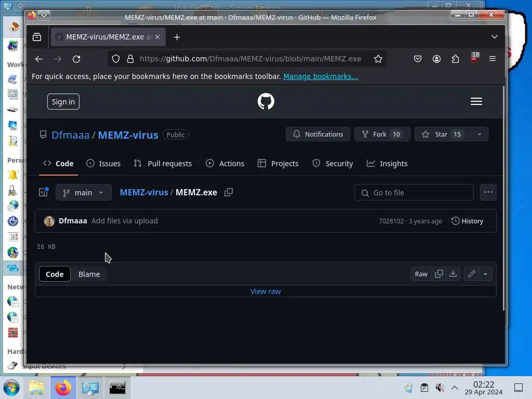Open commit hash 7028102
Image resolution: width=532 pixels, height=399 pixels.
[x=391, y=221]
